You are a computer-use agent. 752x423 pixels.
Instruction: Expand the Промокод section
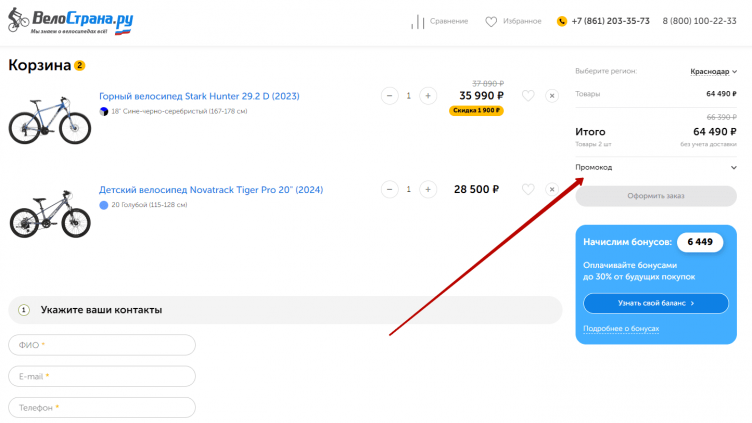656,167
